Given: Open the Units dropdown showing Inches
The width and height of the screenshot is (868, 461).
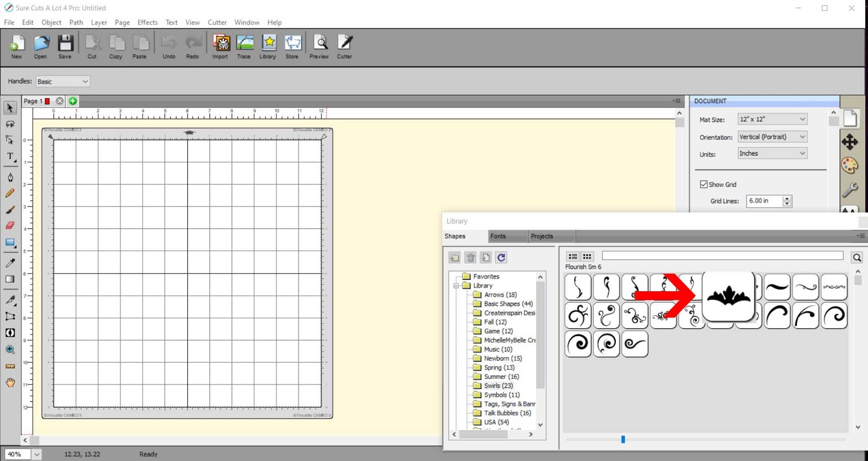Looking at the screenshot, I should (x=773, y=153).
